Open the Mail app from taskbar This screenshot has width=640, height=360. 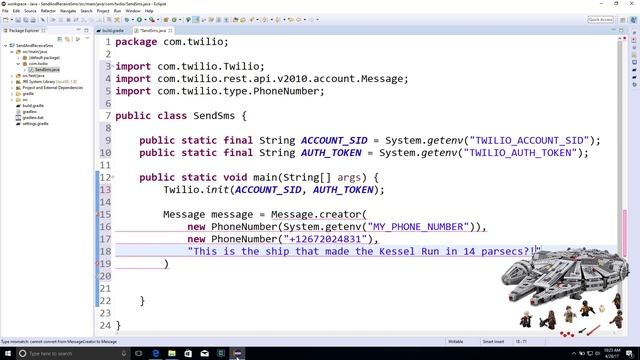click(204, 353)
